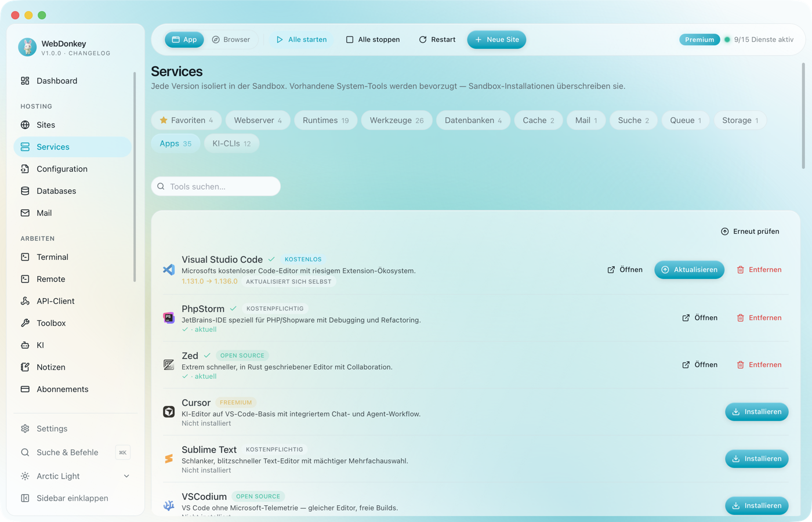Open Visual Studio Code via Öffnen
The width and height of the screenshot is (812, 522).
(625, 270)
